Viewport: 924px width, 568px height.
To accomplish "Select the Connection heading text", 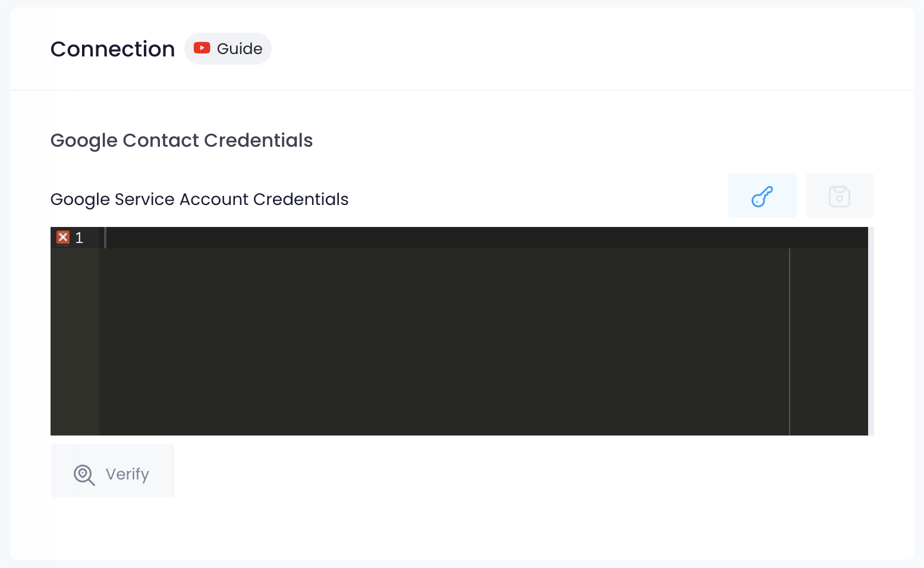I will click(112, 49).
